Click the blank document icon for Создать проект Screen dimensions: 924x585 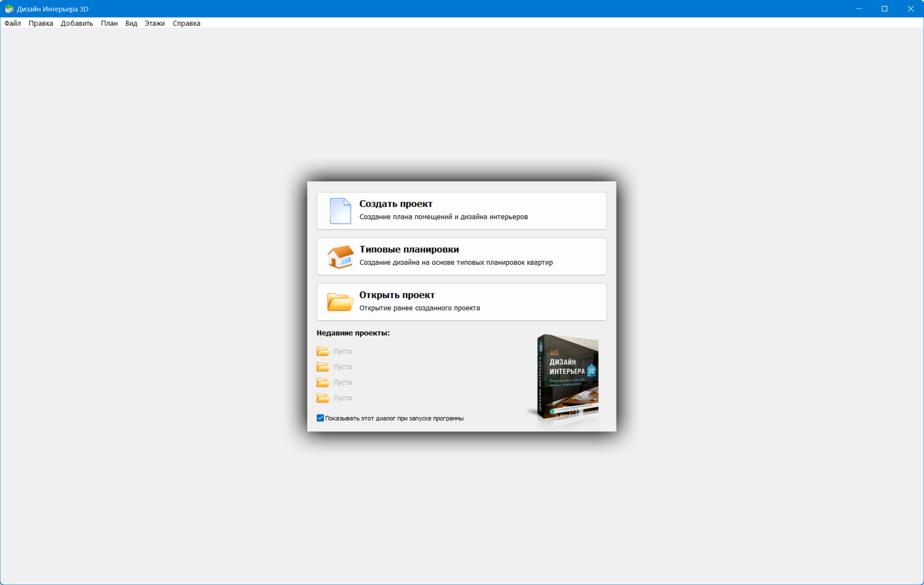[x=340, y=210]
